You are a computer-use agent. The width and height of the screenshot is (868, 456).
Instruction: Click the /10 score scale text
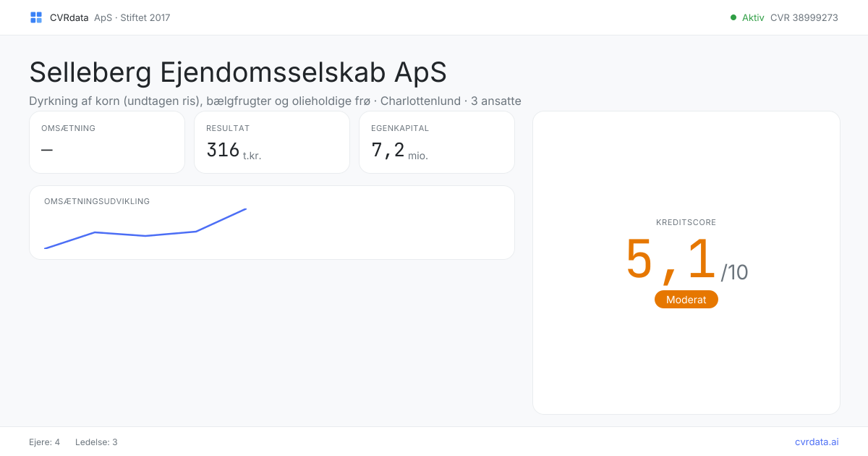(x=735, y=273)
